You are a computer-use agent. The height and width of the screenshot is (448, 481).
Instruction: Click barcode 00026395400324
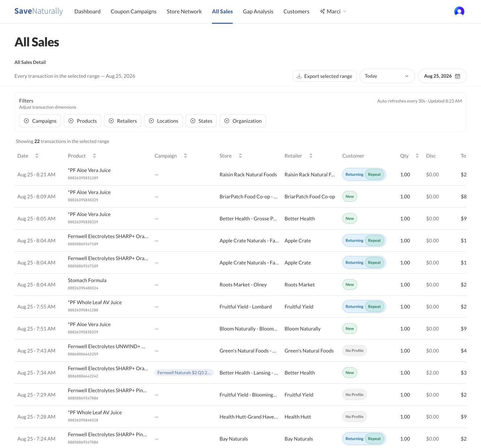pos(83,288)
